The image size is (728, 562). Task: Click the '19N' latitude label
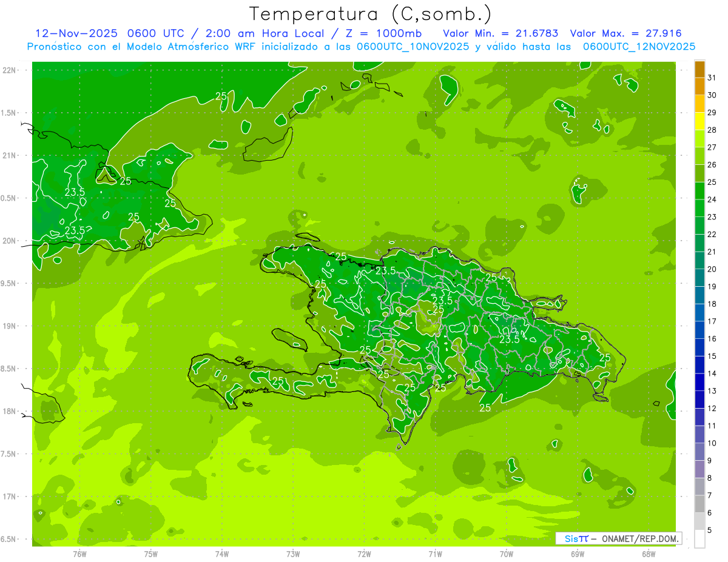8,326
